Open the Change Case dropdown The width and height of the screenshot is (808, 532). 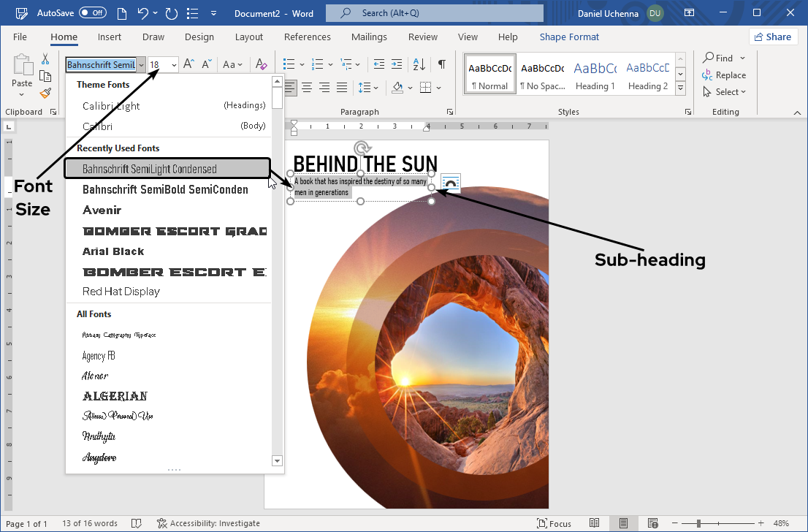pyautogui.click(x=232, y=65)
